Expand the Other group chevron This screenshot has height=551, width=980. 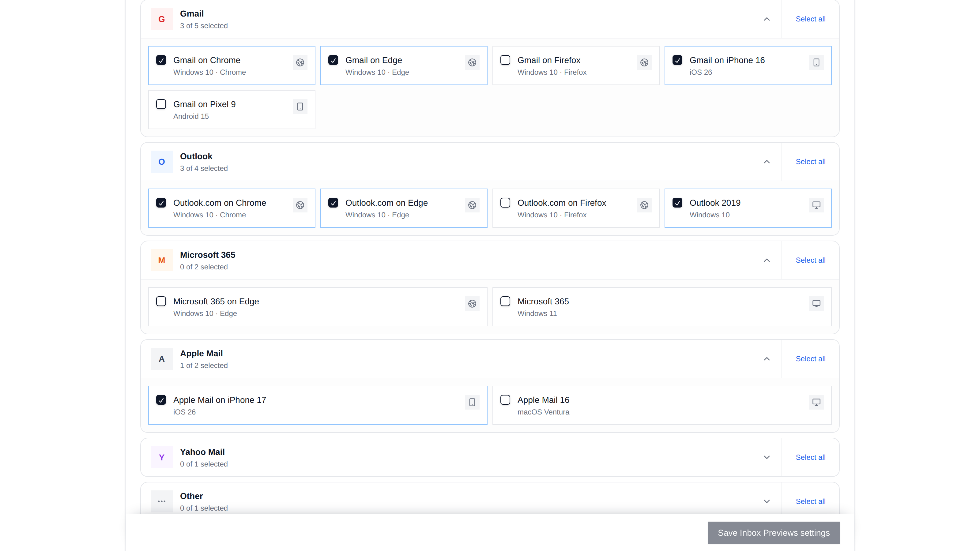click(x=767, y=501)
